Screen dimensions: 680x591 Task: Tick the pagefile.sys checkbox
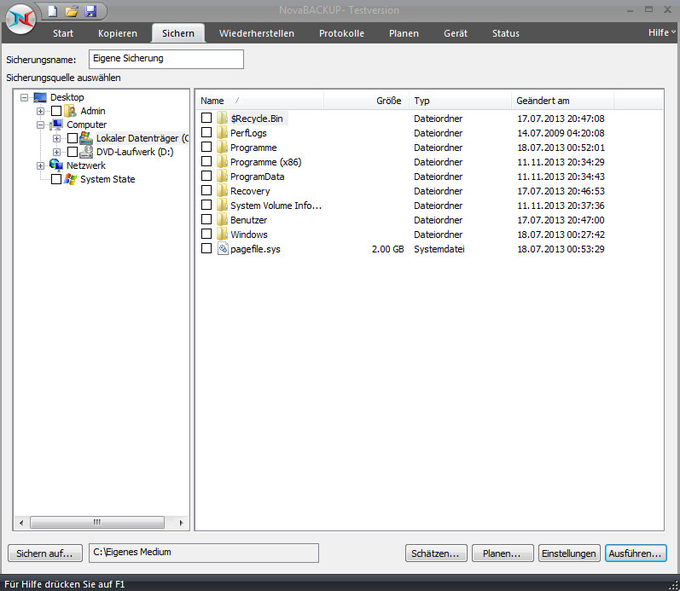point(206,248)
